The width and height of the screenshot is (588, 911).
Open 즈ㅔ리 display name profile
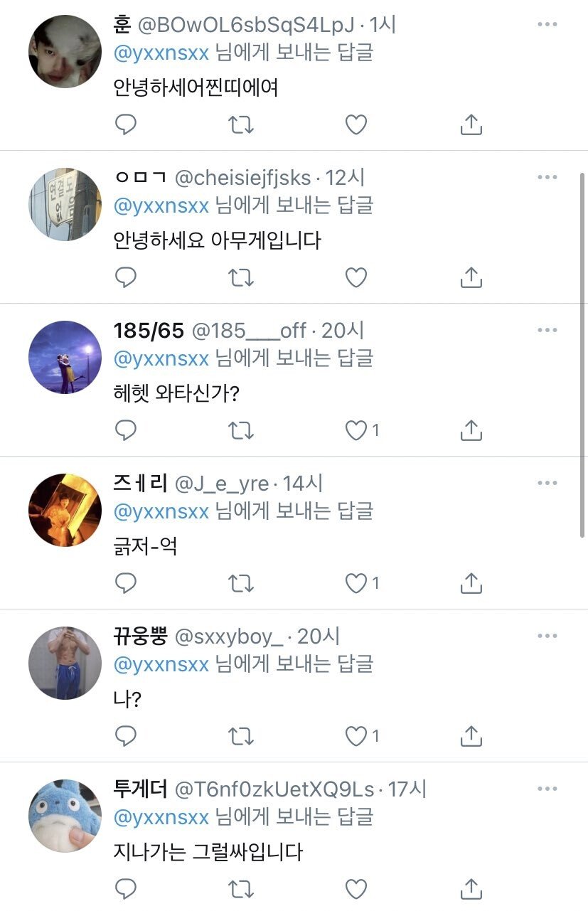pos(140,484)
